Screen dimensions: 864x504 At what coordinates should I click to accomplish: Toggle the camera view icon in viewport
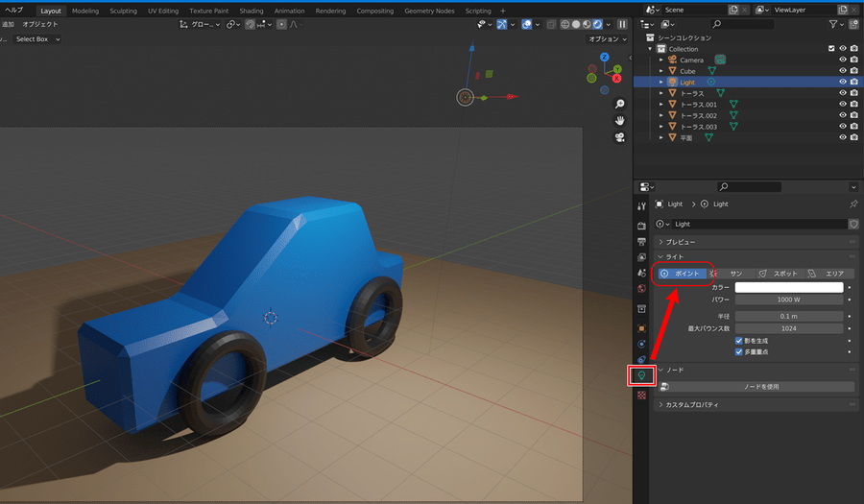[x=620, y=136]
